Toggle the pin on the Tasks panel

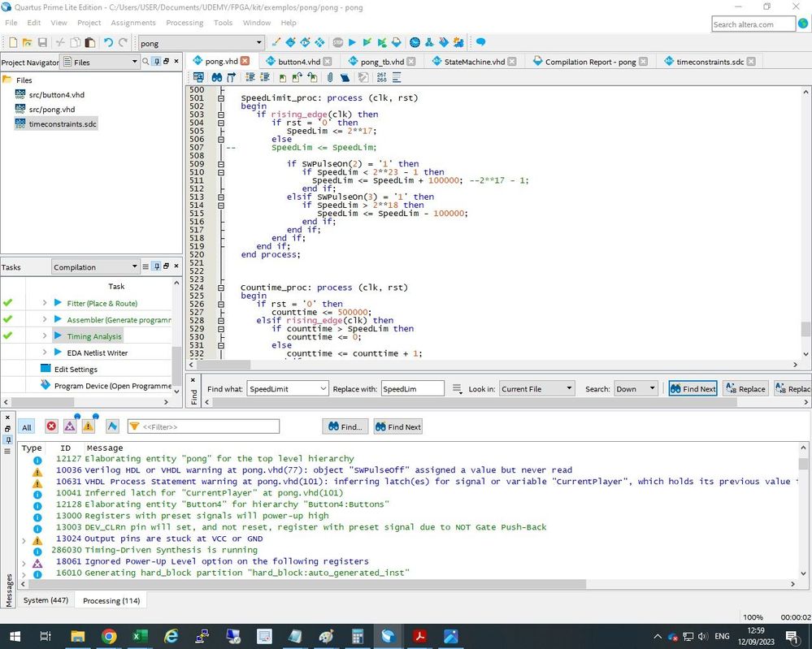(157, 266)
